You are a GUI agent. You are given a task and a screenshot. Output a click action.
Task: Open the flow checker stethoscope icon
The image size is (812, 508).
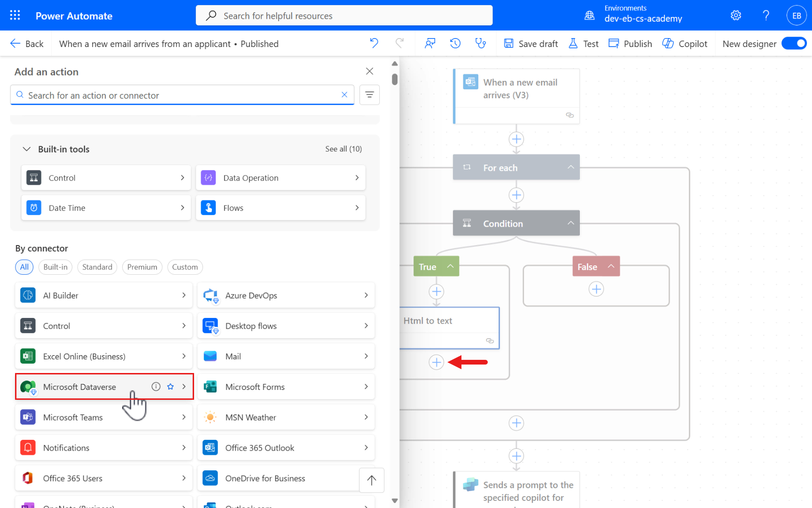[480, 43]
